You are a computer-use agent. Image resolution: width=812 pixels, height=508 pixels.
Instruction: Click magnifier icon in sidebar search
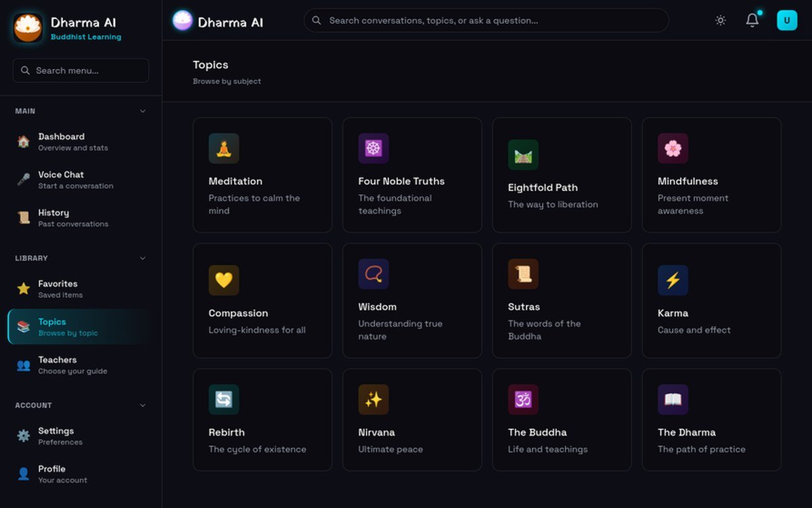point(26,70)
